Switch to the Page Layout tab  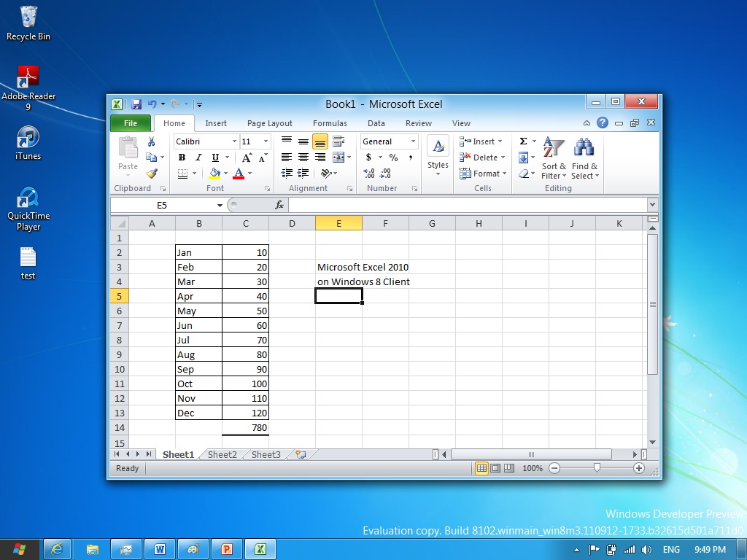click(x=270, y=123)
